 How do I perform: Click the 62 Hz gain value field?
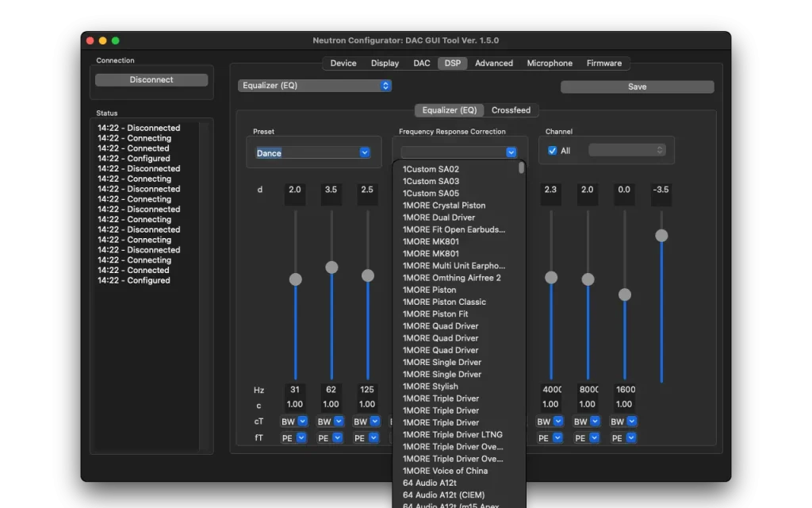(x=331, y=190)
